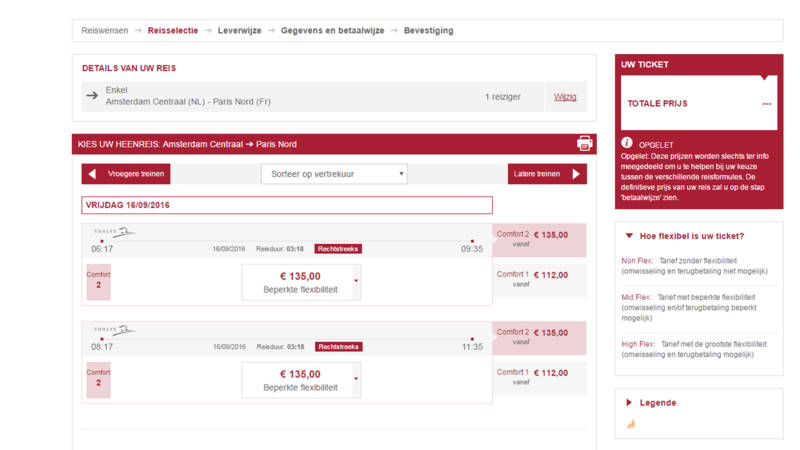The image size is (800, 450).
Task: Select Comfort 2 fare for the 06:17 train
Action: click(x=539, y=241)
